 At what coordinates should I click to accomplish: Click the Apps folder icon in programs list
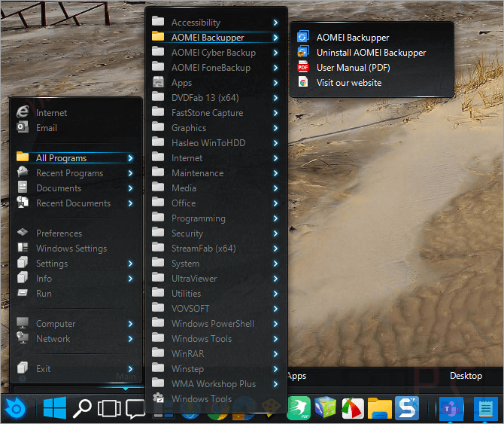[x=158, y=81]
